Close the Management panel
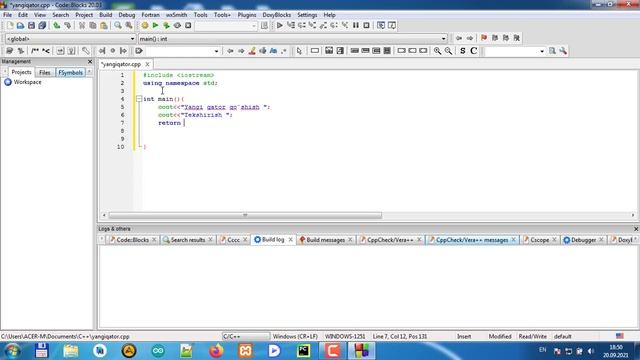 point(90,62)
